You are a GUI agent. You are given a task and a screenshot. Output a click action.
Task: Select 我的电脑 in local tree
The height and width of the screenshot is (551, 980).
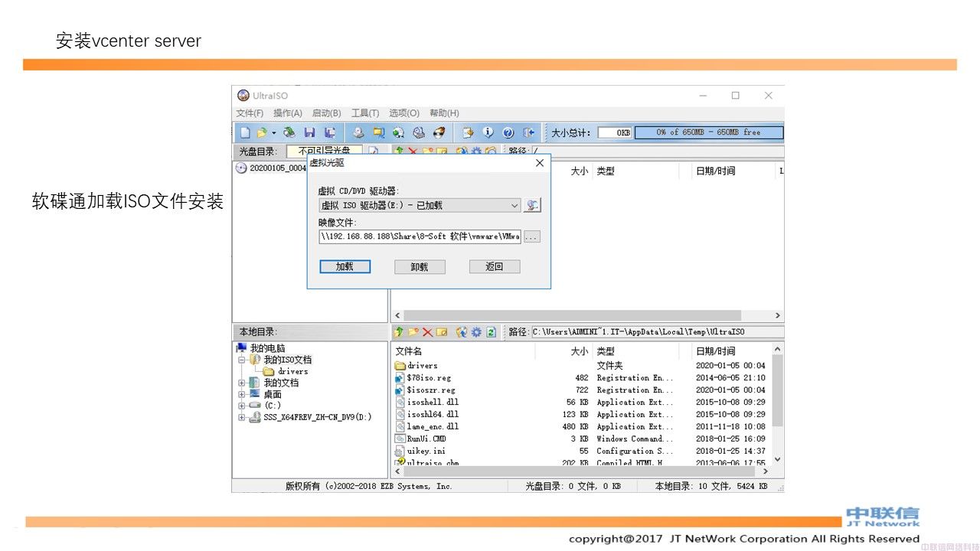pyautogui.click(x=267, y=348)
